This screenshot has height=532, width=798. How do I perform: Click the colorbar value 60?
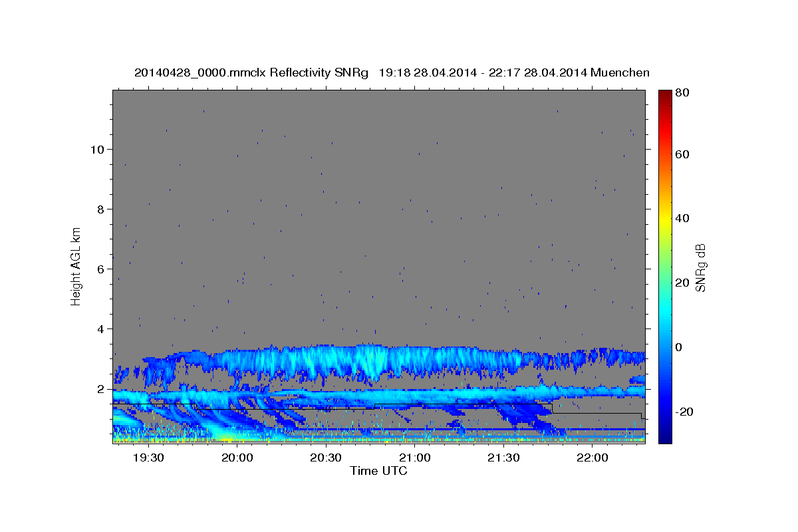coord(683,154)
